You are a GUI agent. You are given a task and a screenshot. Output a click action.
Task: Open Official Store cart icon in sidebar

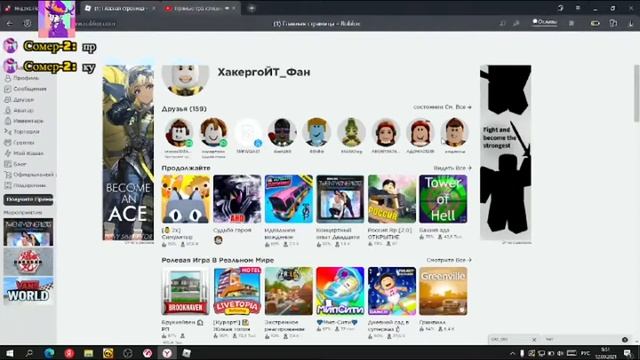7,175
